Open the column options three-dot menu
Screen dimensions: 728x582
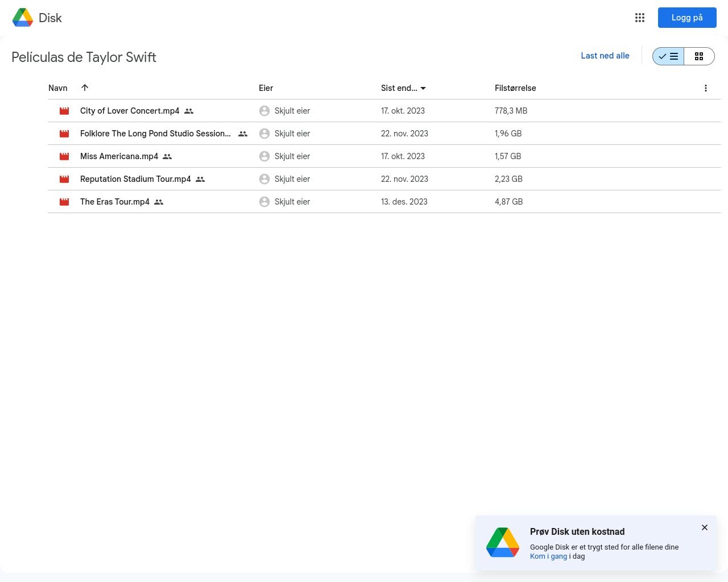[706, 88]
